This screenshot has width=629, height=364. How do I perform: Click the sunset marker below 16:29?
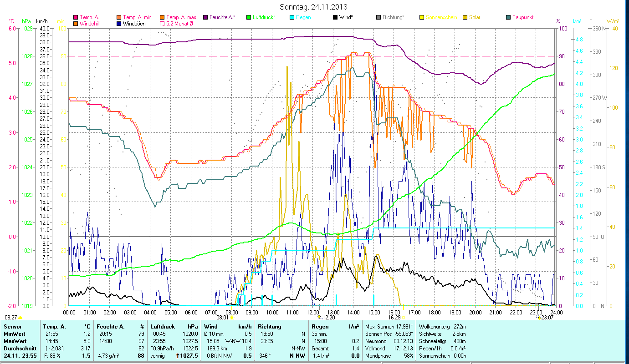point(404,318)
